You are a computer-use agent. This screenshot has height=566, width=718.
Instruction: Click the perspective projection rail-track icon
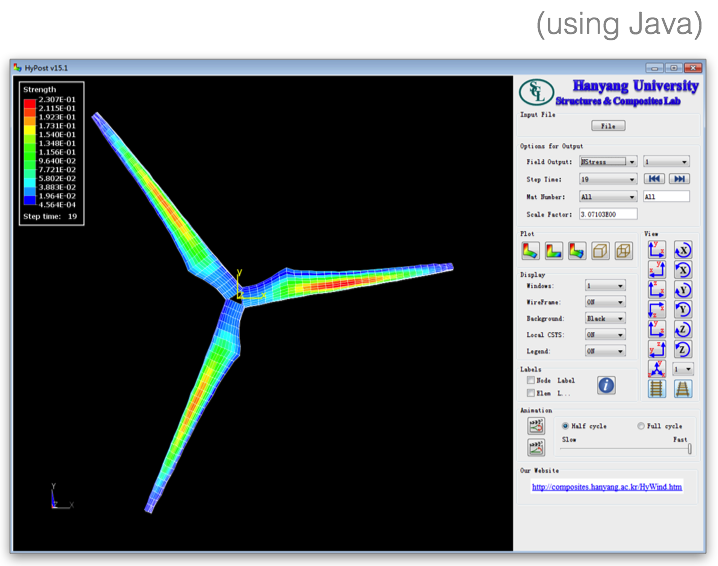(682, 389)
